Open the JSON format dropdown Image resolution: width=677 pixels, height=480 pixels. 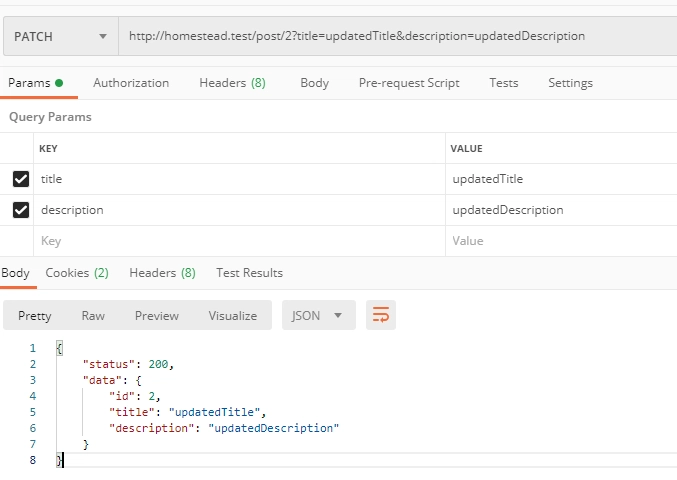[318, 315]
